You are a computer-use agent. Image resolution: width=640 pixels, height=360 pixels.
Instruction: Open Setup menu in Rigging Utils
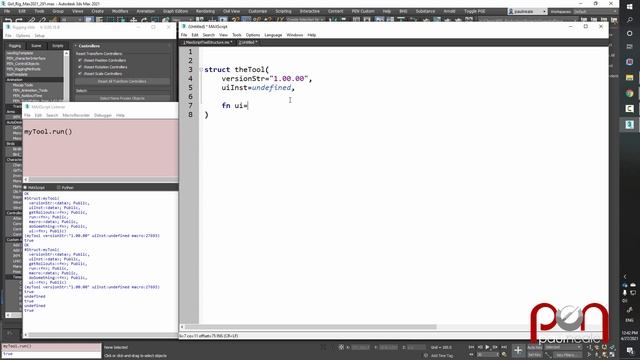coord(40,36)
